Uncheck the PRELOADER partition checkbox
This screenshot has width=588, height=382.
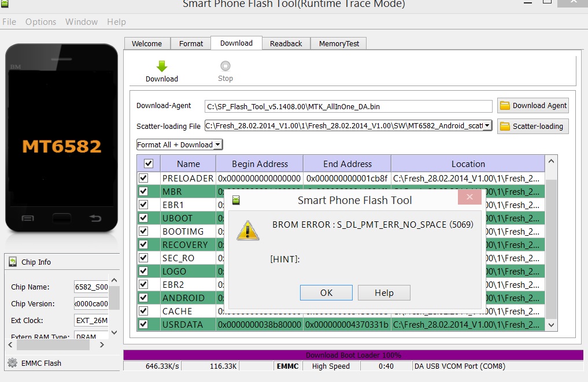click(143, 178)
